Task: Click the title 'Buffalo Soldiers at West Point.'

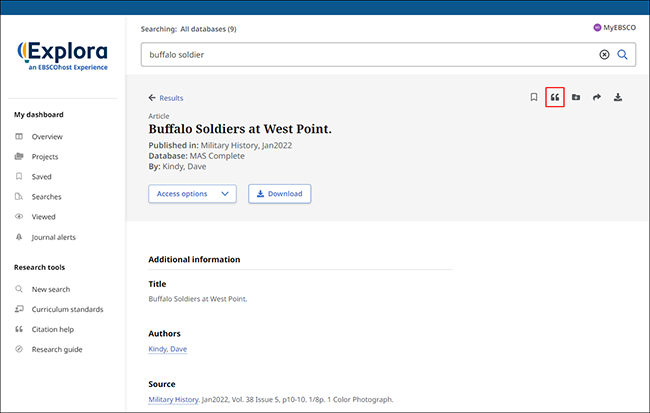Action: coord(240,129)
